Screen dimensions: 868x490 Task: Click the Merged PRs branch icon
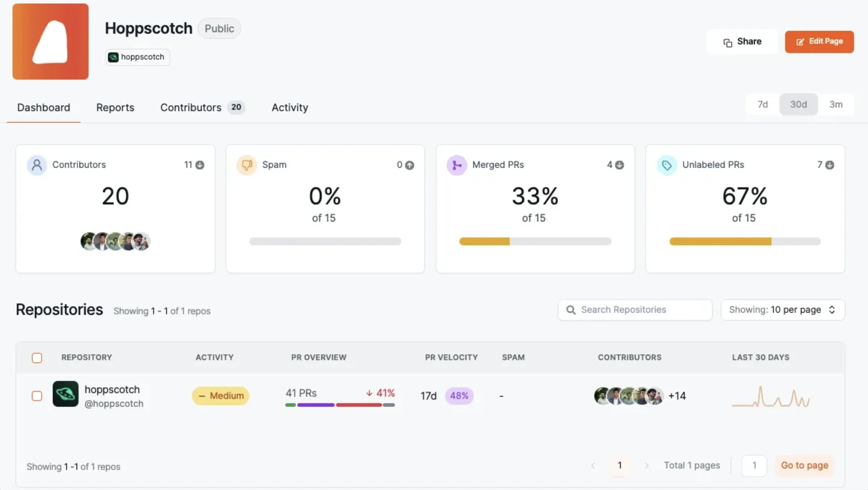pos(457,165)
